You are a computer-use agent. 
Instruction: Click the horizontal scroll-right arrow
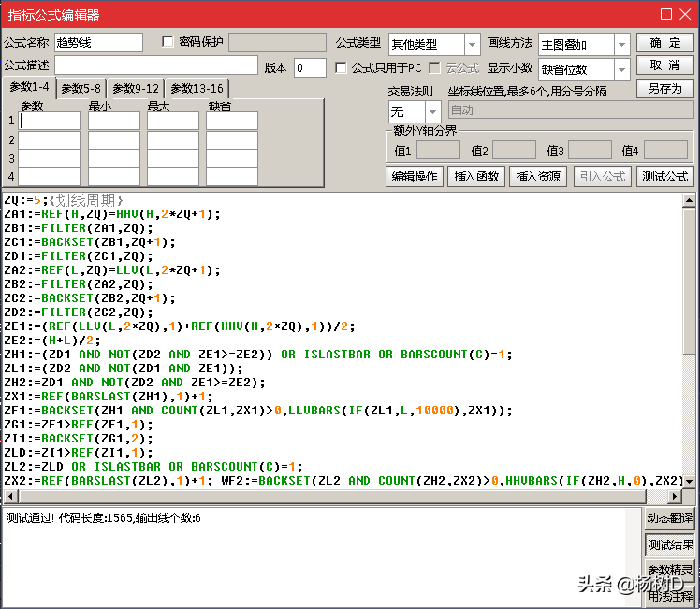pyautogui.click(x=675, y=496)
